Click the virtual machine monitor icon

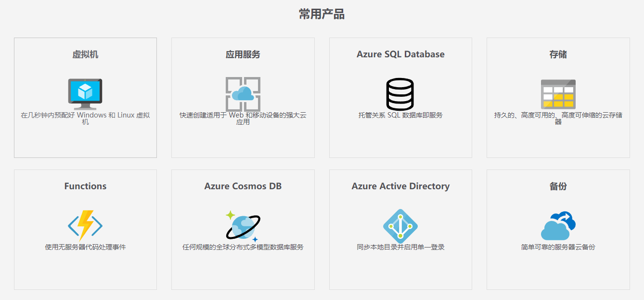point(85,94)
